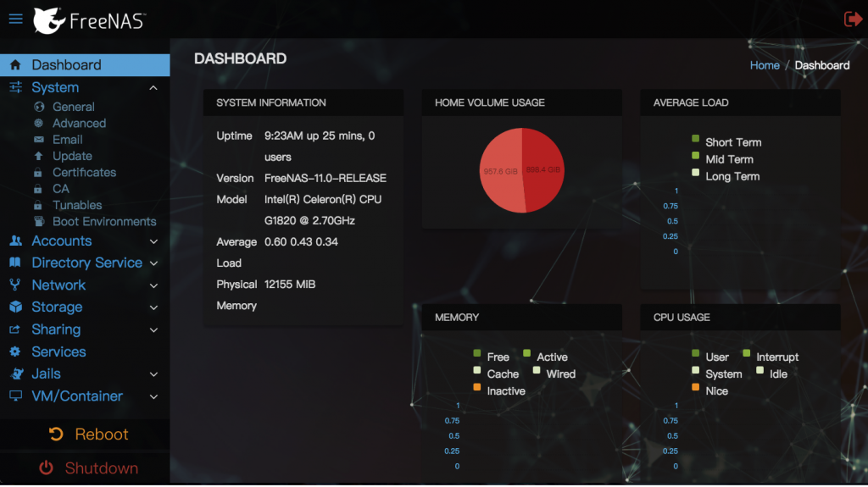This screenshot has height=487, width=868.
Task: Open Advanced under System
Action: pyautogui.click(x=79, y=123)
